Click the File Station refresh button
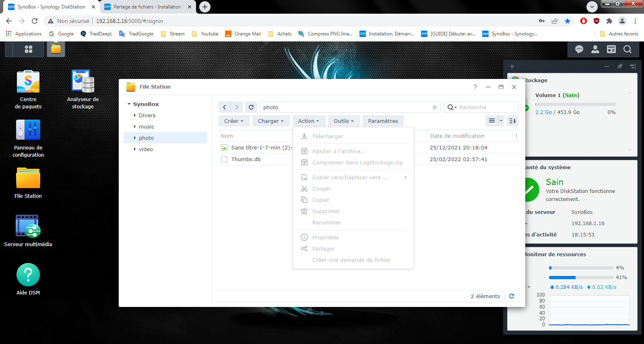 pyautogui.click(x=251, y=107)
